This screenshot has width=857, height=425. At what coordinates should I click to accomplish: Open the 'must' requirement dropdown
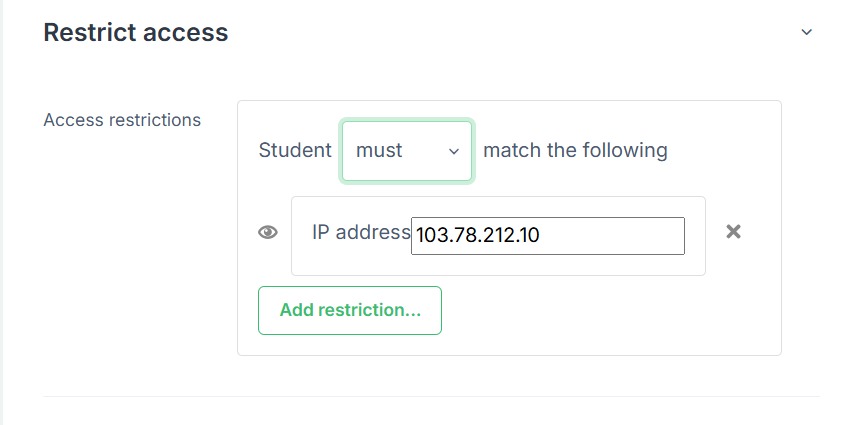[407, 151]
